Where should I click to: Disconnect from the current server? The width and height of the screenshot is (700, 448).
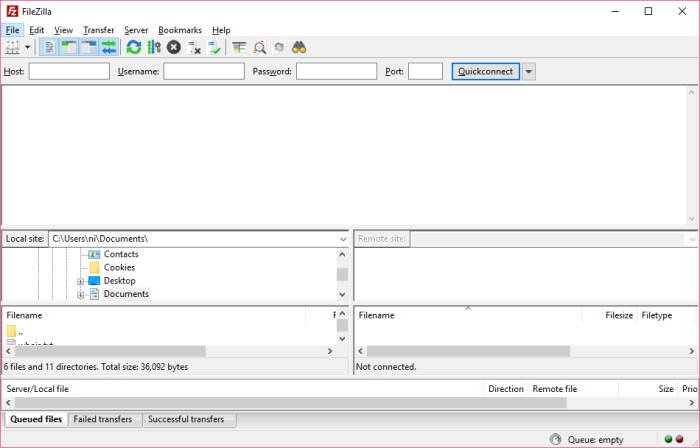point(194,47)
